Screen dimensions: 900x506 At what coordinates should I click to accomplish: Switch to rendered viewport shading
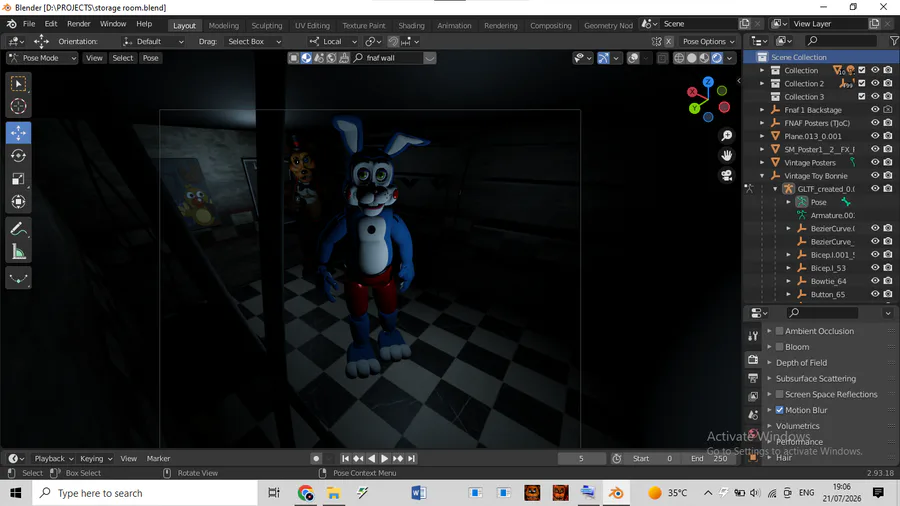pos(717,58)
